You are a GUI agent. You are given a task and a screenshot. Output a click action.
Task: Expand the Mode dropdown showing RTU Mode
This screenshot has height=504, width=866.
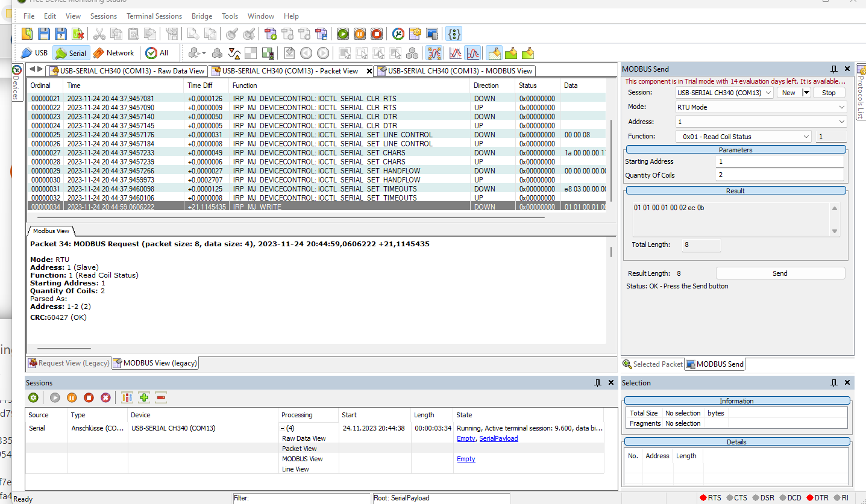841,107
